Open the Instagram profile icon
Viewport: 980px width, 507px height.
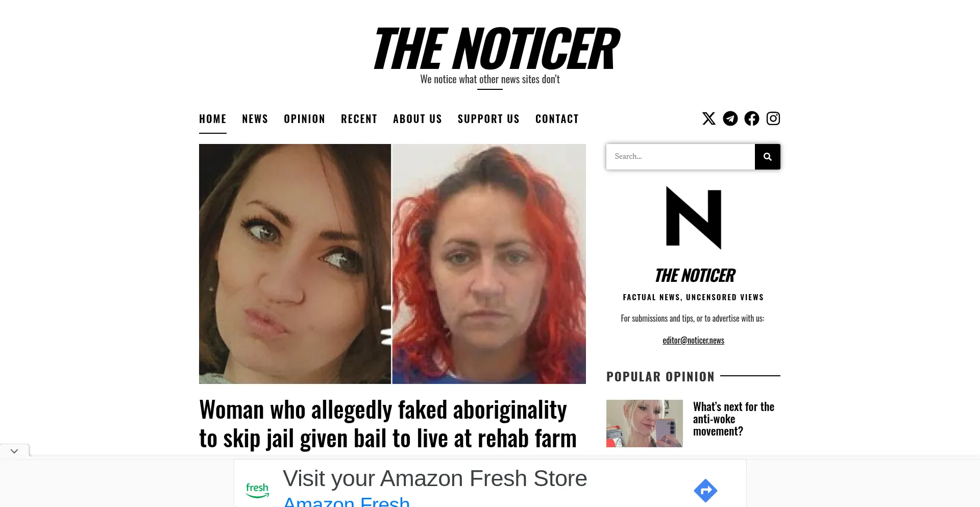(x=773, y=118)
